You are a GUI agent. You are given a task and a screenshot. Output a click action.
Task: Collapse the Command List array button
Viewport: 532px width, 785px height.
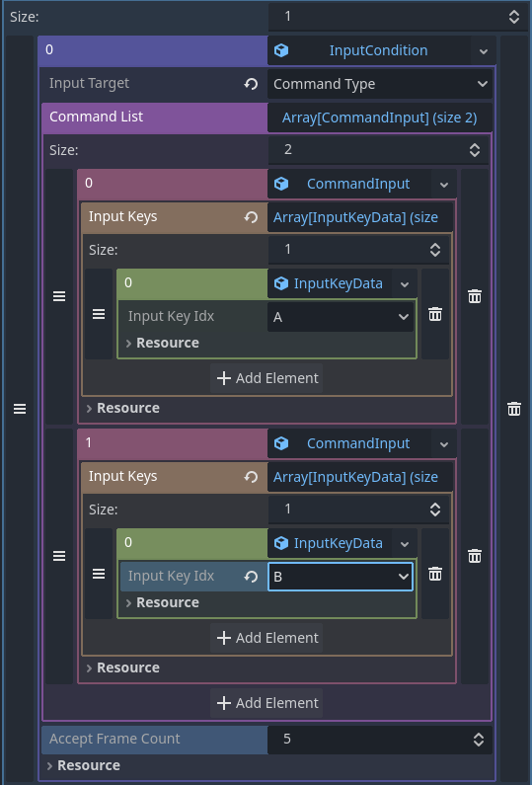380,118
